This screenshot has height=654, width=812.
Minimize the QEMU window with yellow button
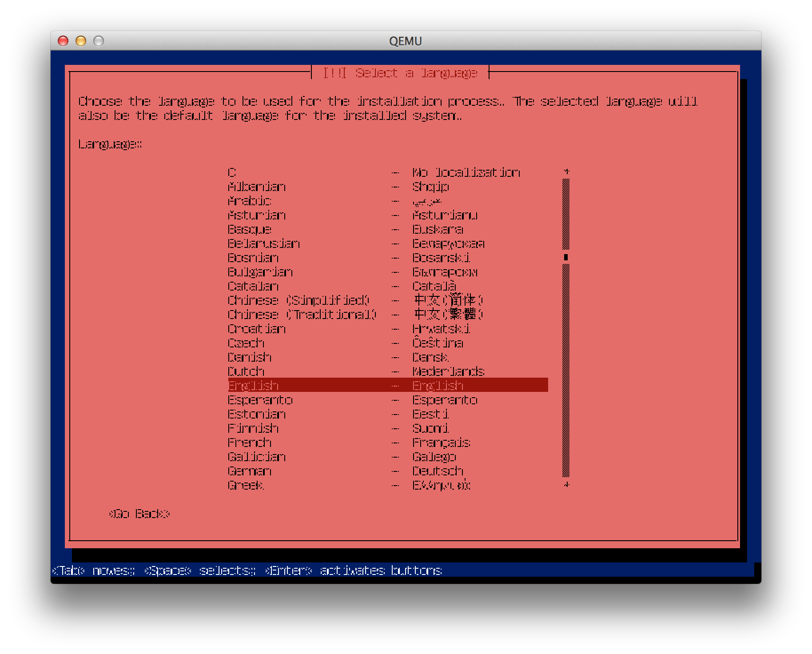click(81, 41)
